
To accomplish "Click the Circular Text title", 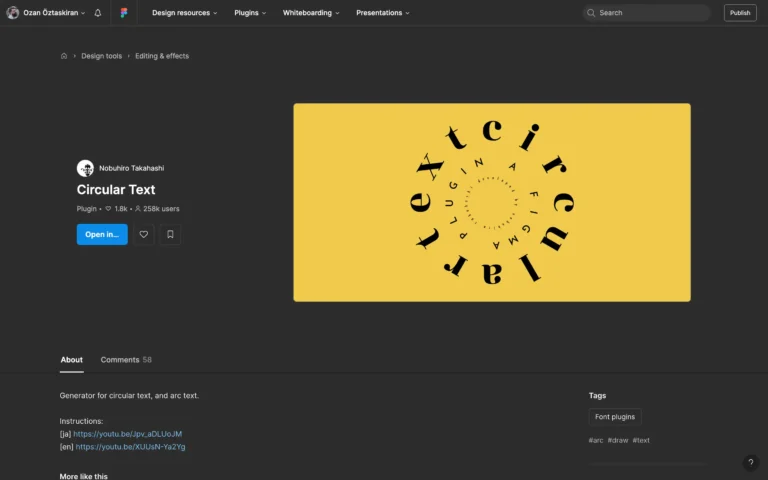I will 116,190.
